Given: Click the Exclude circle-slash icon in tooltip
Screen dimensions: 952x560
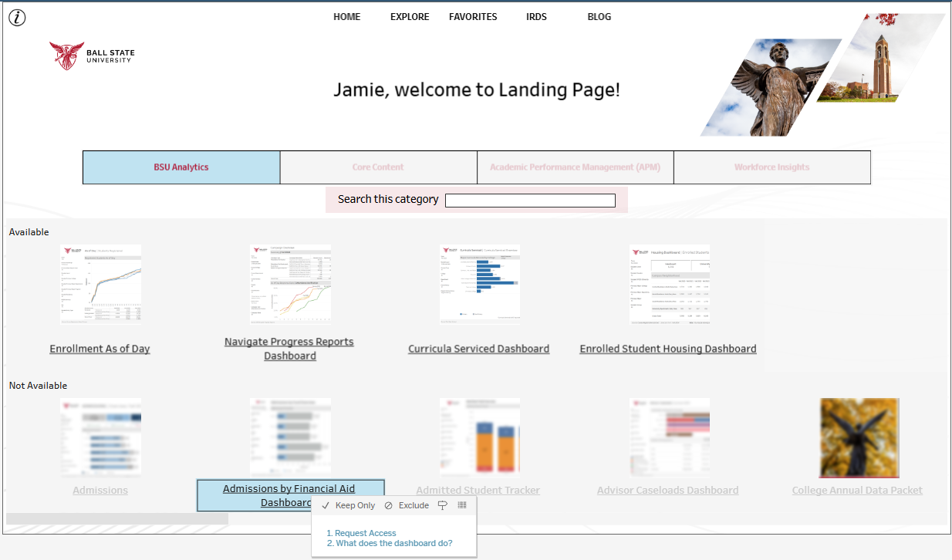Looking at the screenshot, I should tap(389, 506).
